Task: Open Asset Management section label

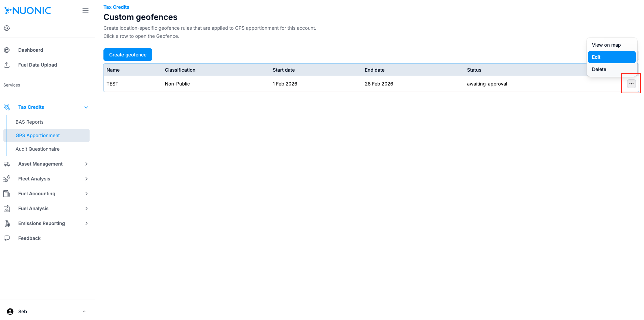Action: pos(40,164)
